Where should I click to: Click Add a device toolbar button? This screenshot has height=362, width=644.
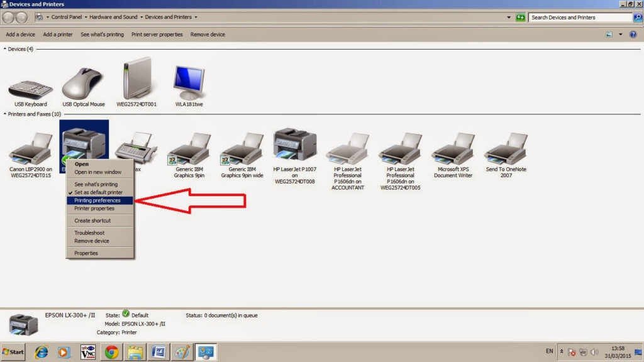point(21,35)
